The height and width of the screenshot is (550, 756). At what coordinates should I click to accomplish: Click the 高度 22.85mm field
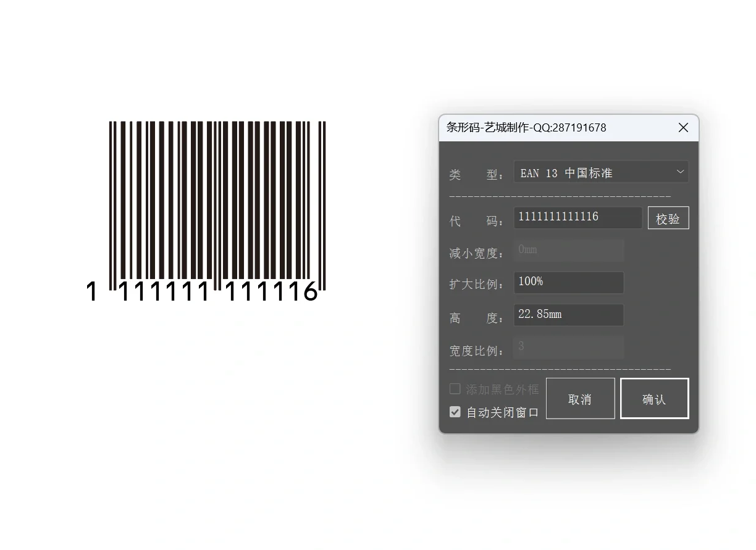(x=569, y=315)
